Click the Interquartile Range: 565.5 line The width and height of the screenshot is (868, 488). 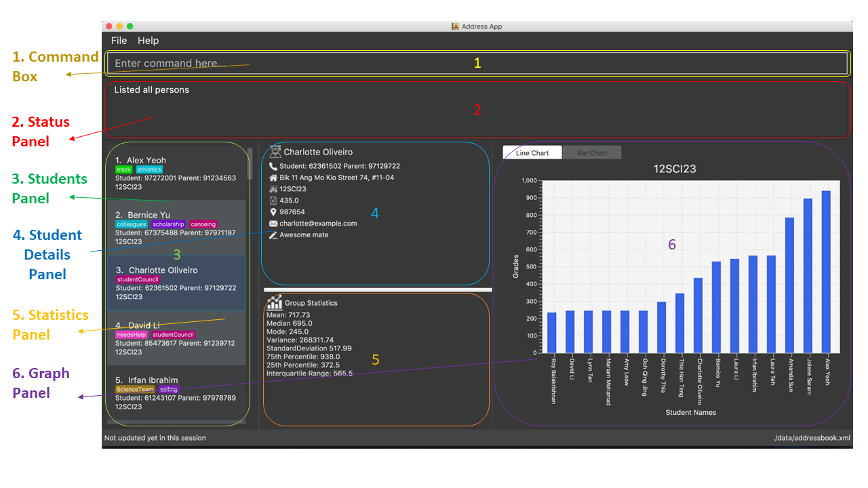309,373
